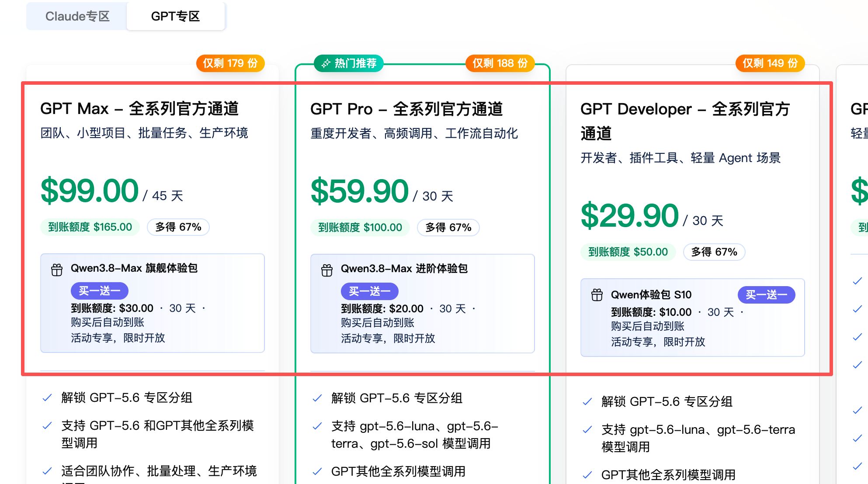Click checkmark beside GPT Developer 解锁 GPT-5.6 专区分组

[x=587, y=401]
